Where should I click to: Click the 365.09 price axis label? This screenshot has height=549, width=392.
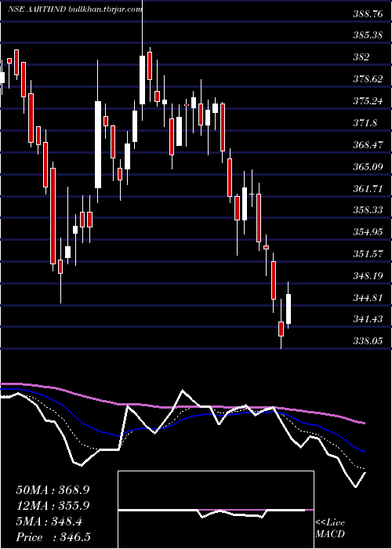coord(368,166)
